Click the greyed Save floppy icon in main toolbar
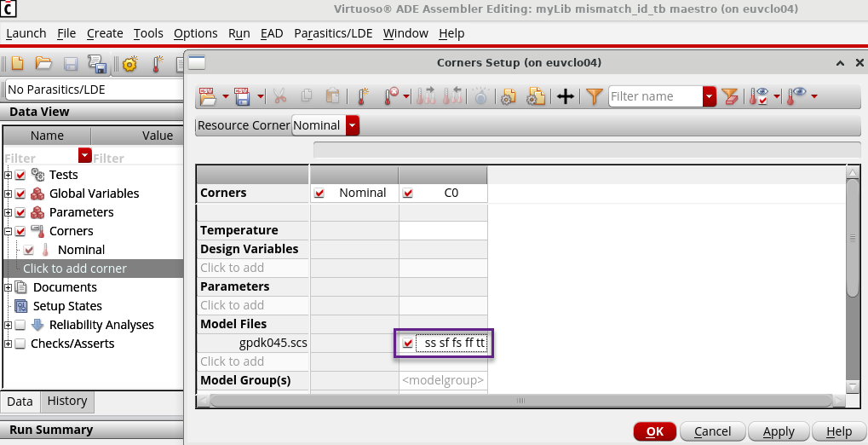 [71, 64]
